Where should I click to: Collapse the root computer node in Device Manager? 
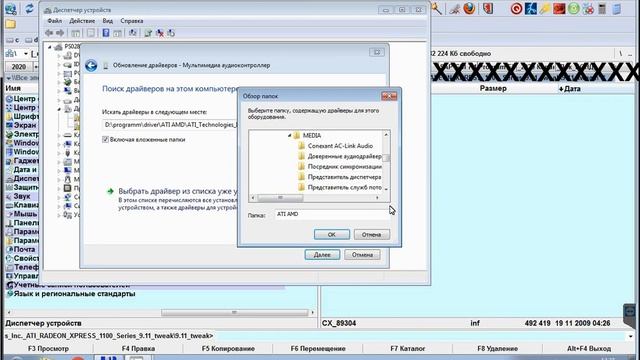pos(50,47)
